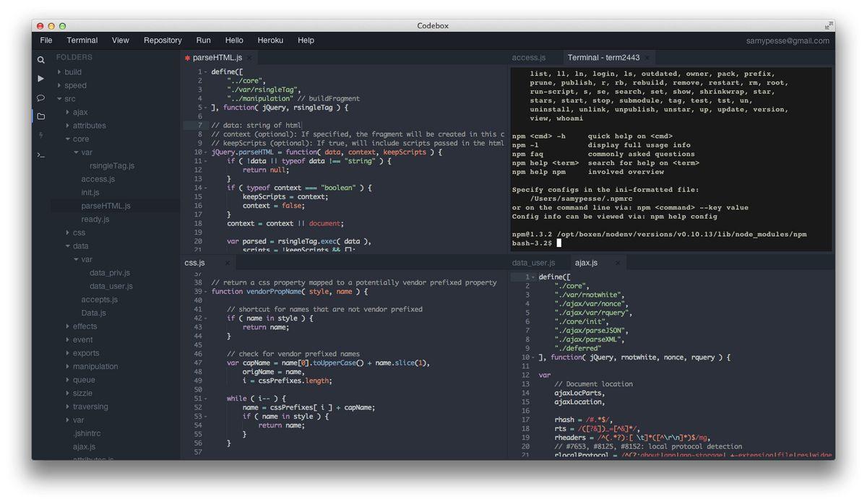Fold code at line 14 in parseHTML.js
The image size is (867, 504).
pos(205,188)
